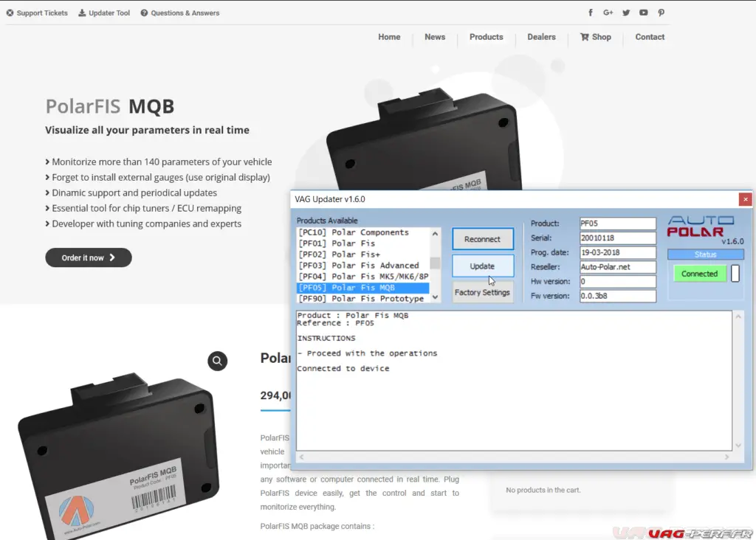This screenshot has width=756, height=540.
Task: Open the Shop menu item
Action: point(596,37)
